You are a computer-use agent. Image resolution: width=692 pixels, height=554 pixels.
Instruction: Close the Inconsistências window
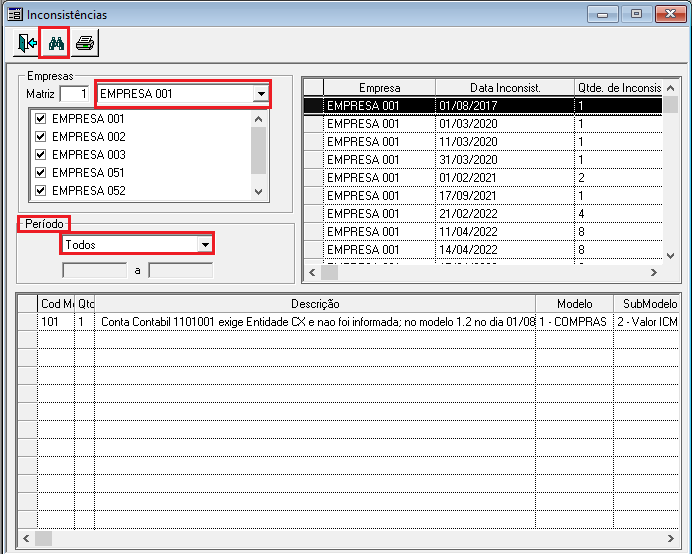coord(670,14)
